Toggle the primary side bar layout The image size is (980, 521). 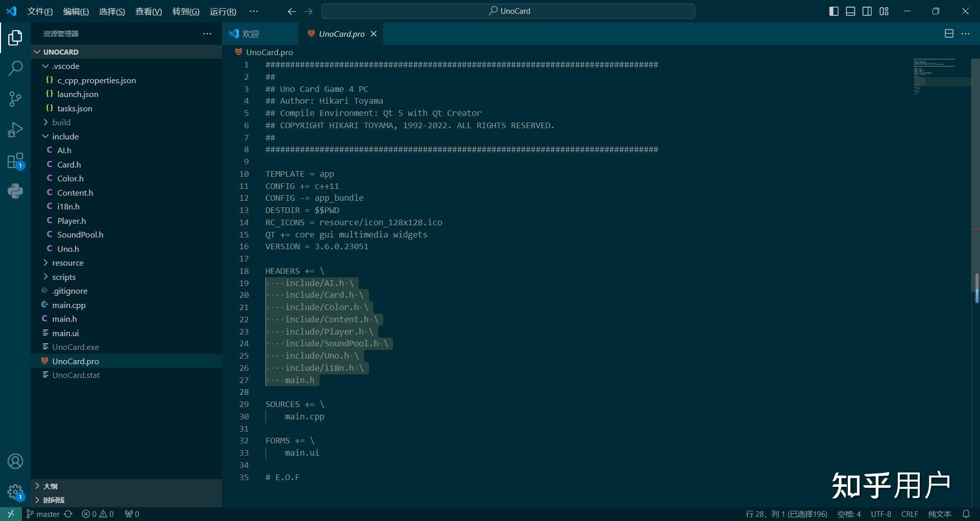834,11
